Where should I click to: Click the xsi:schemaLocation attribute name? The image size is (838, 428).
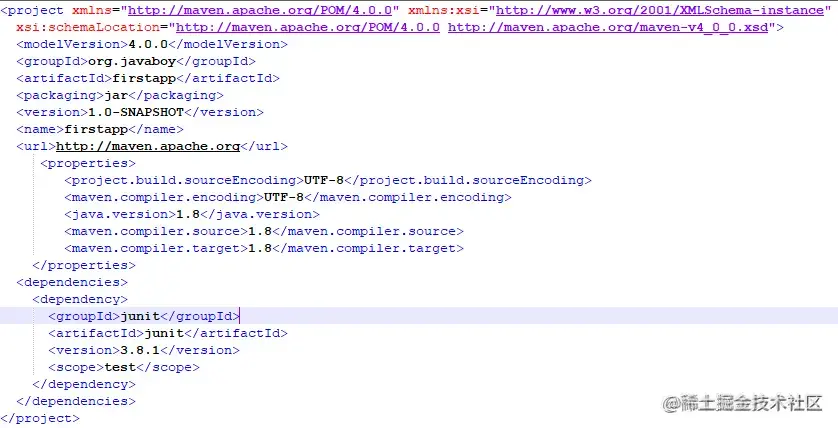[x=88, y=27]
